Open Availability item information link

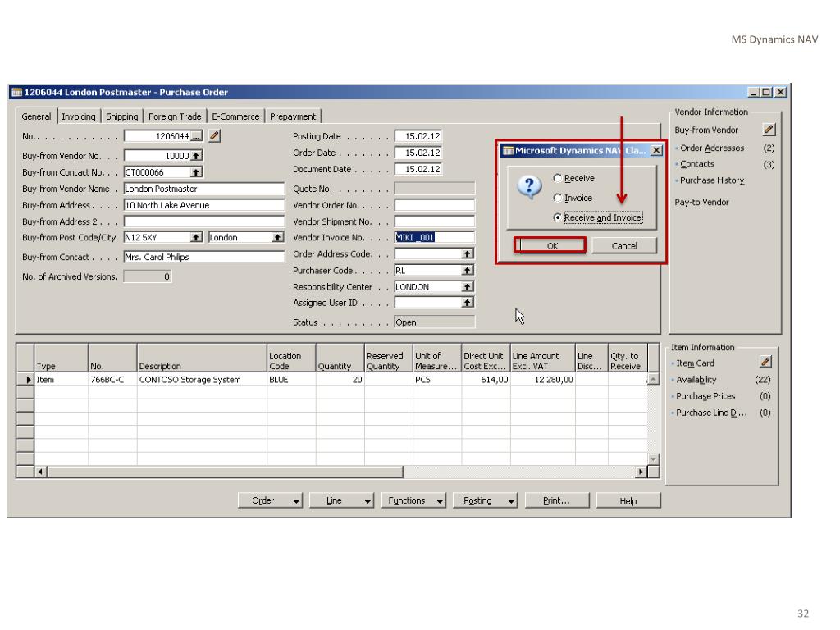click(x=696, y=379)
